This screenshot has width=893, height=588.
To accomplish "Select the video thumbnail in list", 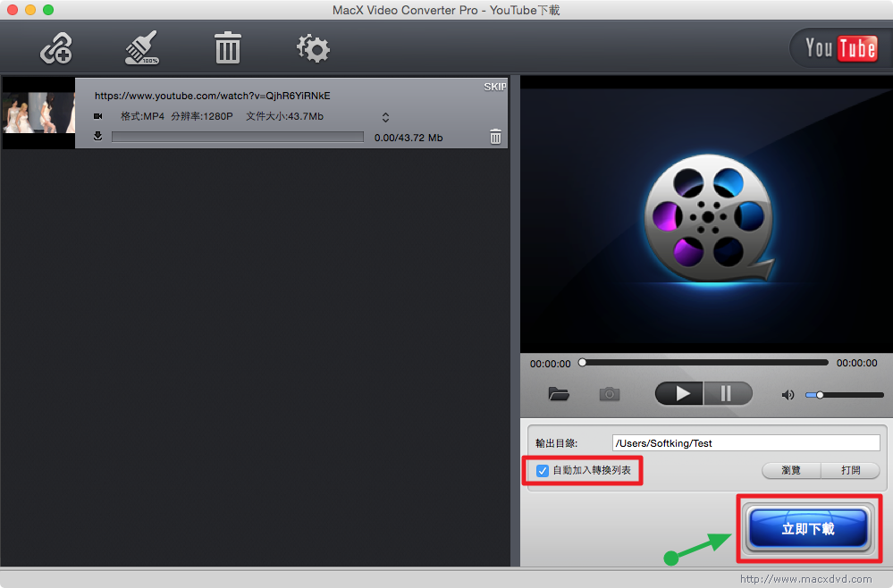I will [38, 113].
